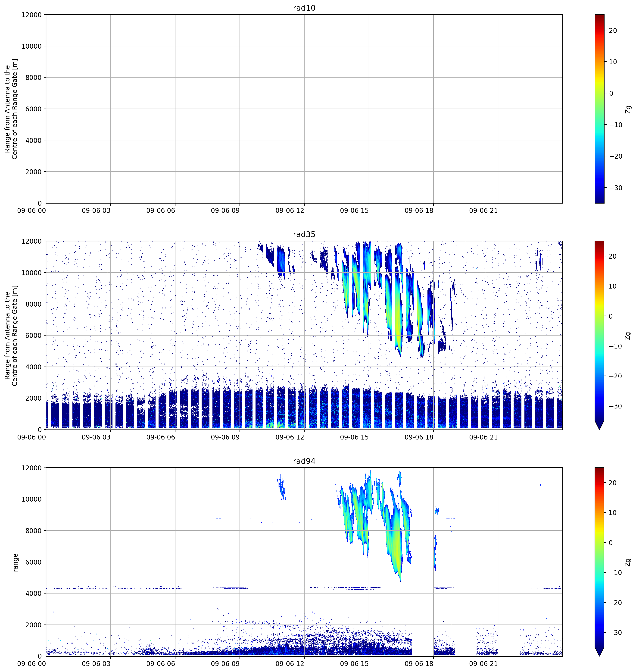Click the 09-06 12 tick under rad10
Viewport: 636px width, 672px height.
click(290, 210)
